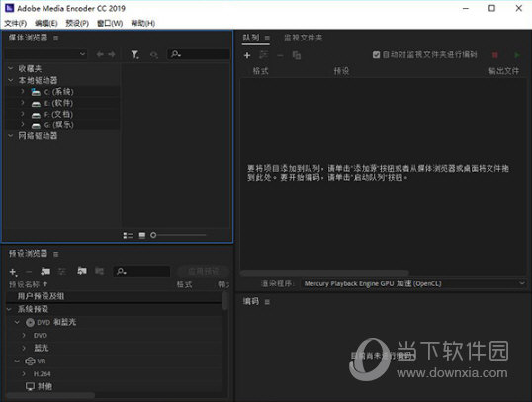The width and height of the screenshot is (532, 402).
Task: Select the G: (娱乐) drive icon
Action: point(36,125)
